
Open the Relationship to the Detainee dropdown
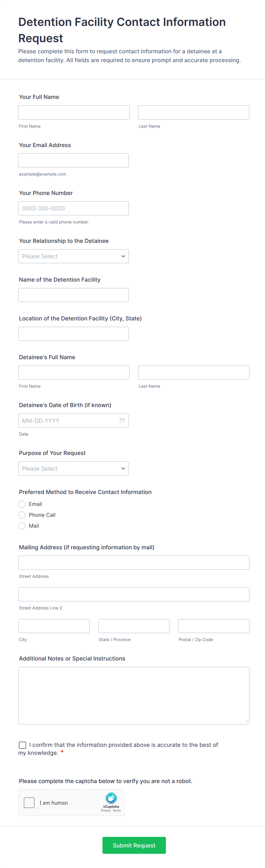74,256
